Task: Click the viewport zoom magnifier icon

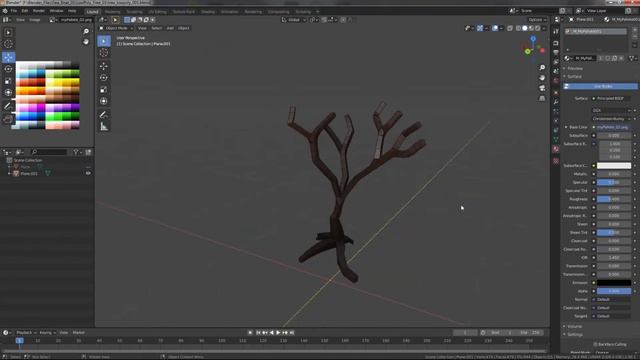Action: click(542, 68)
